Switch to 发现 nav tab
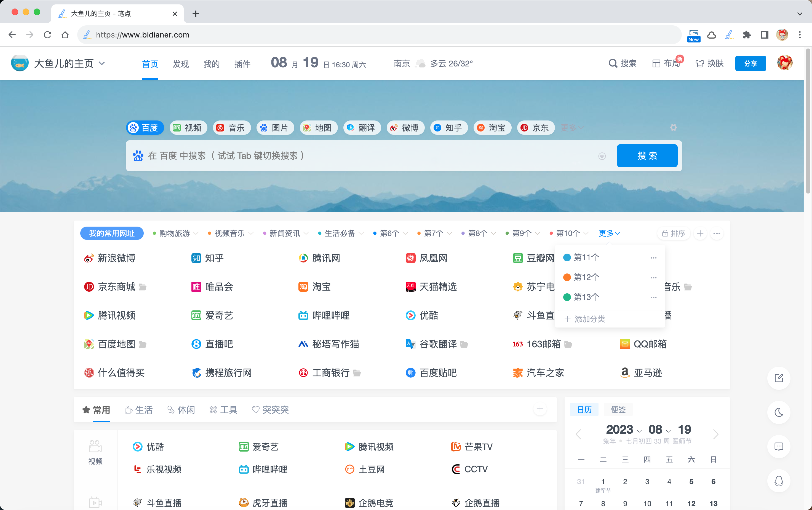Viewport: 812px width, 510px height. click(181, 64)
